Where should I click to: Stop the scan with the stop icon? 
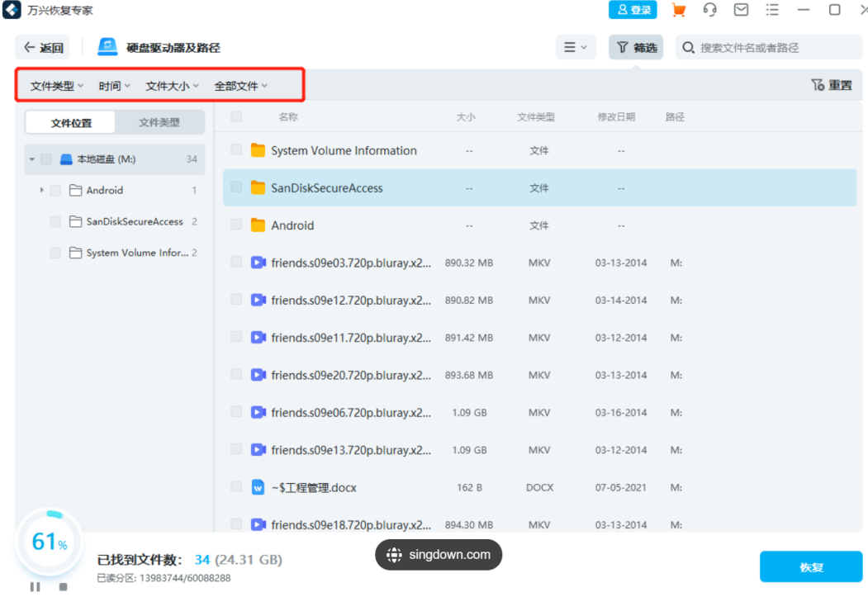click(x=63, y=586)
